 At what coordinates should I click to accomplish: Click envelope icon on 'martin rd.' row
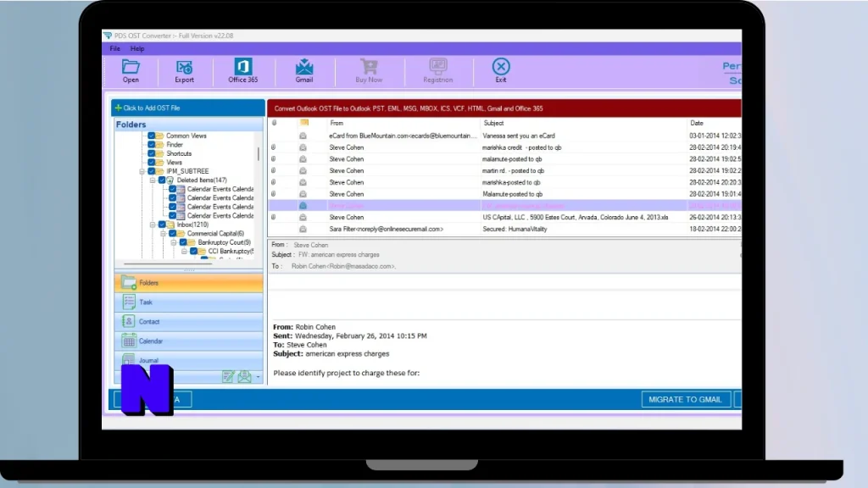coord(303,171)
